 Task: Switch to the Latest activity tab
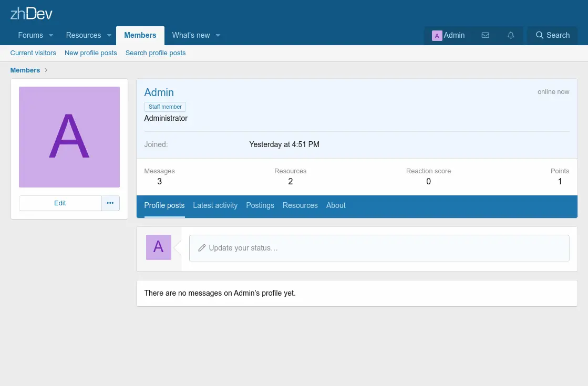215,205
